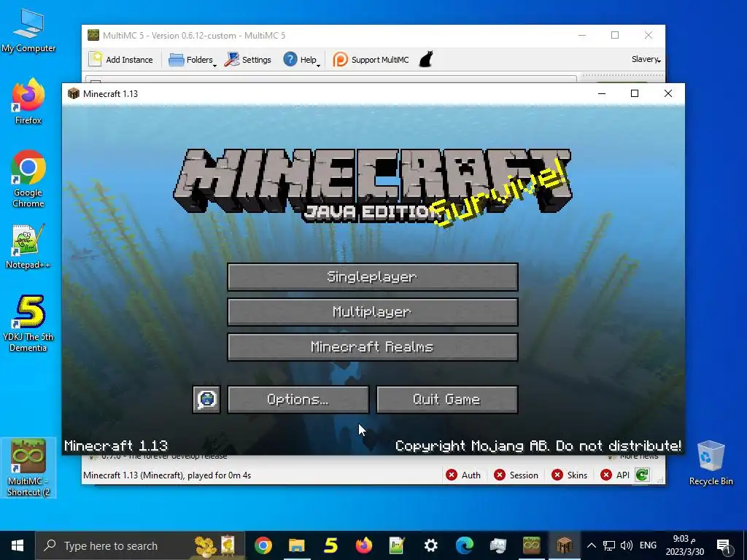Expand the Folders dropdown in MultiMC
Image resolution: width=747 pixels, height=560 pixels.
click(x=193, y=60)
